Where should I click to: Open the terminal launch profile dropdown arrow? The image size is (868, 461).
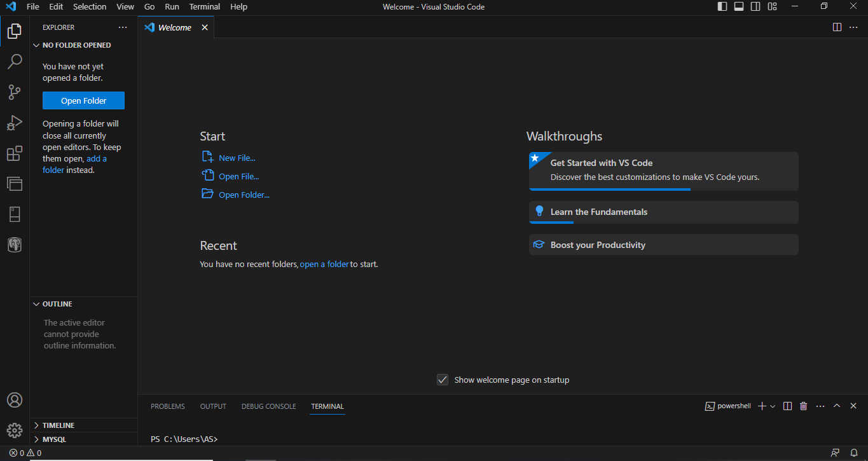coord(773,406)
